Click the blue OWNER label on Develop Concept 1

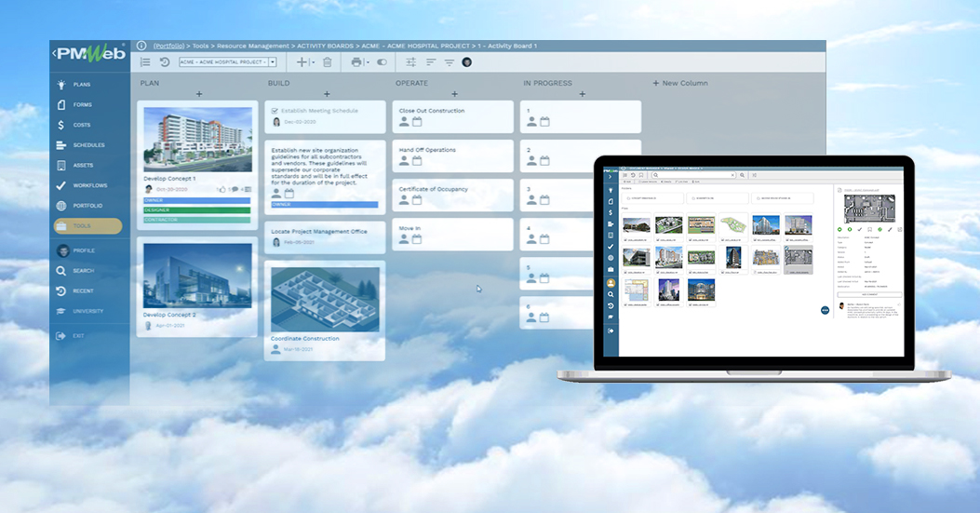point(197,200)
